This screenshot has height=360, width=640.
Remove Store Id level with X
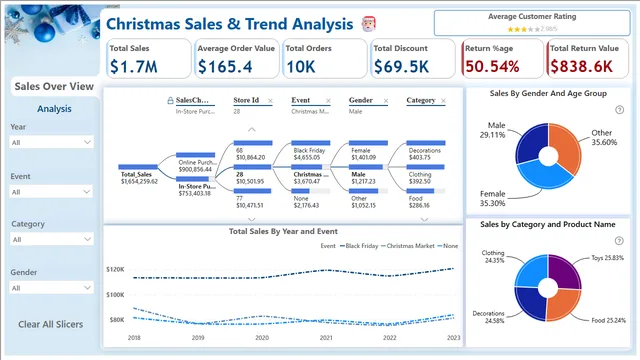270,101
